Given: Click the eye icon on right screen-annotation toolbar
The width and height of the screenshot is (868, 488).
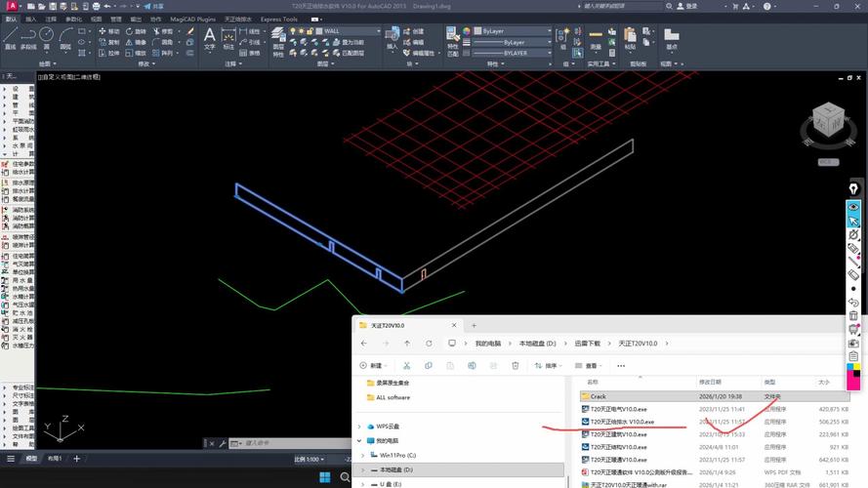Looking at the screenshot, I should (x=853, y=207).
